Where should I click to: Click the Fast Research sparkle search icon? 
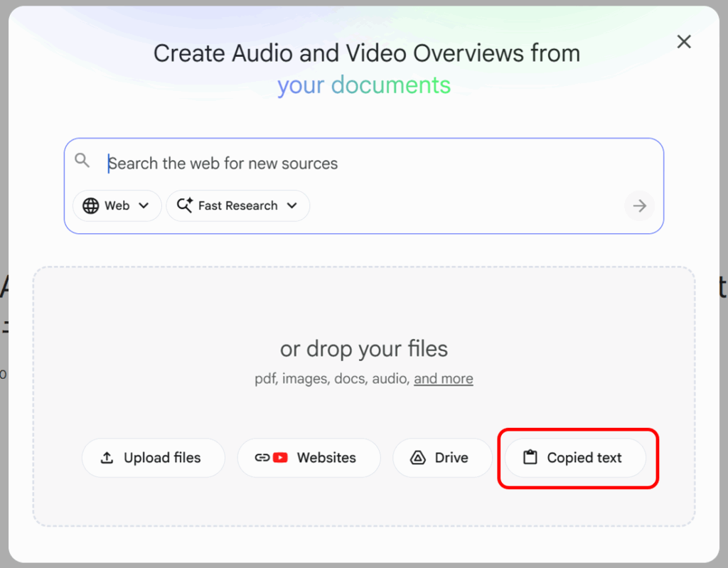pos(185,205)
